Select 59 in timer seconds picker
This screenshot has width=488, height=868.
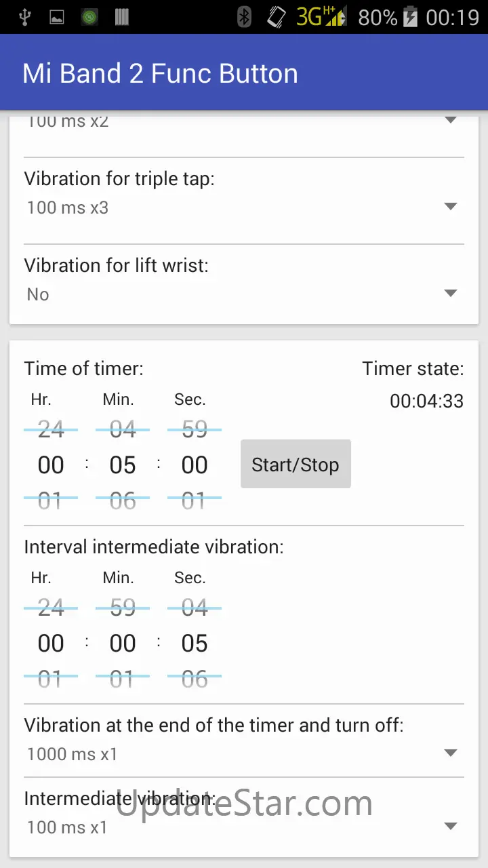coord(195,429)
